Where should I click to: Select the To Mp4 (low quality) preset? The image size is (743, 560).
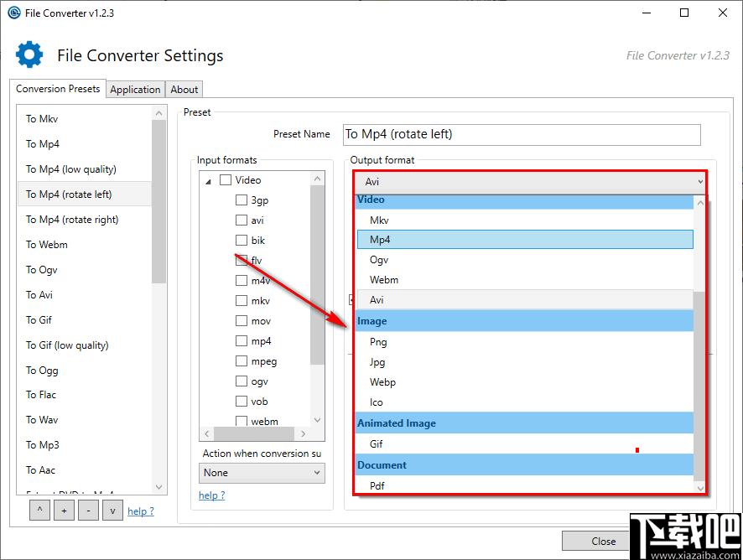(x=85, y=169)
